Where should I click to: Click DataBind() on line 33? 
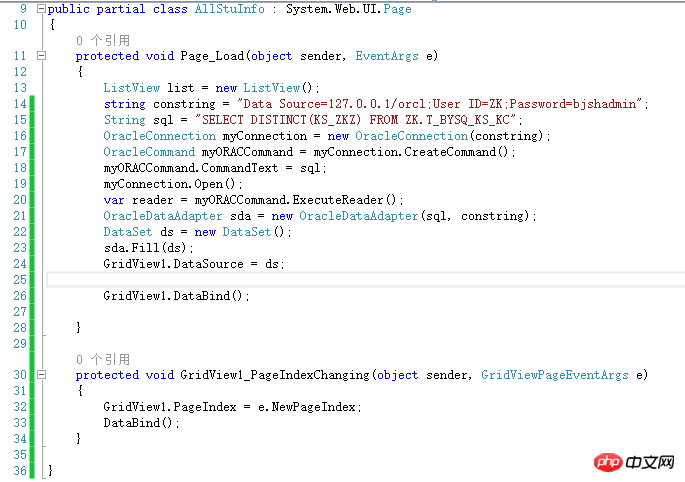coord(141,423)
